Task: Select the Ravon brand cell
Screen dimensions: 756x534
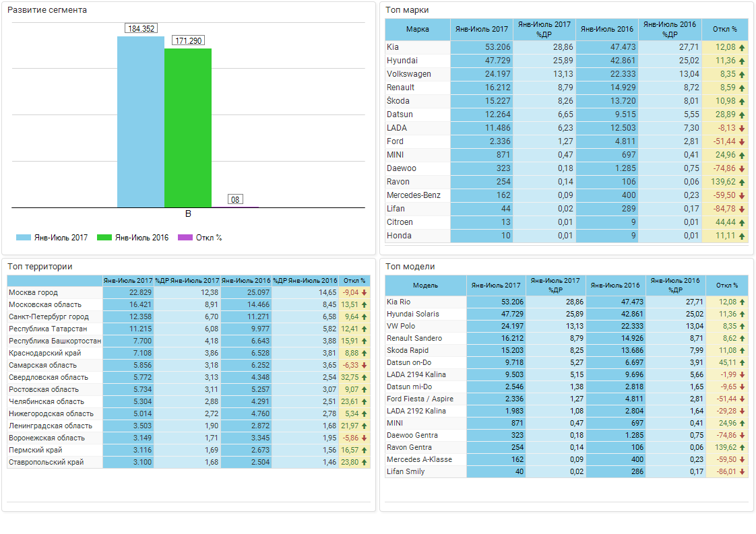Action: 418,182
